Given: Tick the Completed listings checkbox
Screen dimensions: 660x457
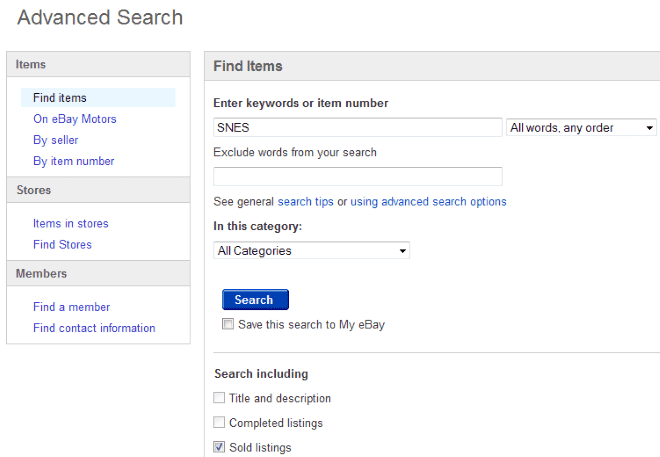Looking at the screenshot, I should (219, 422).
